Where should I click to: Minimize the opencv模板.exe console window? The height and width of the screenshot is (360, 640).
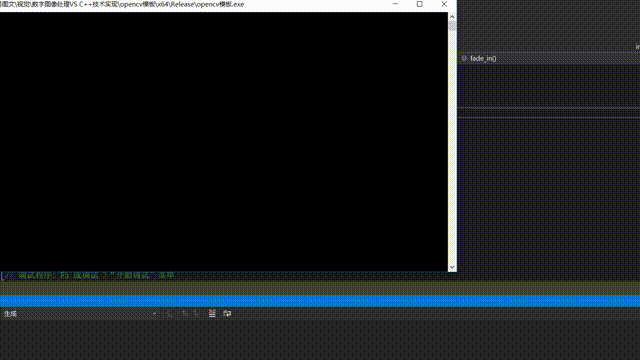(395, 4)
